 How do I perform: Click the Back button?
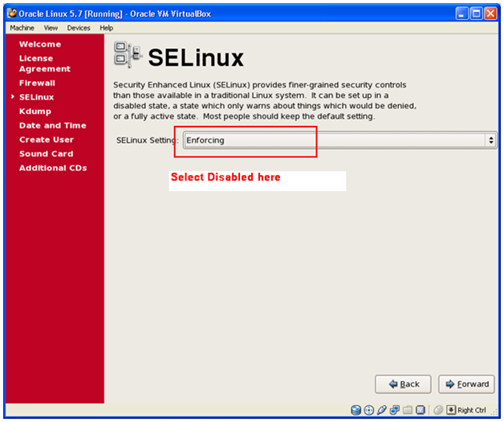(x=403, y=384)
